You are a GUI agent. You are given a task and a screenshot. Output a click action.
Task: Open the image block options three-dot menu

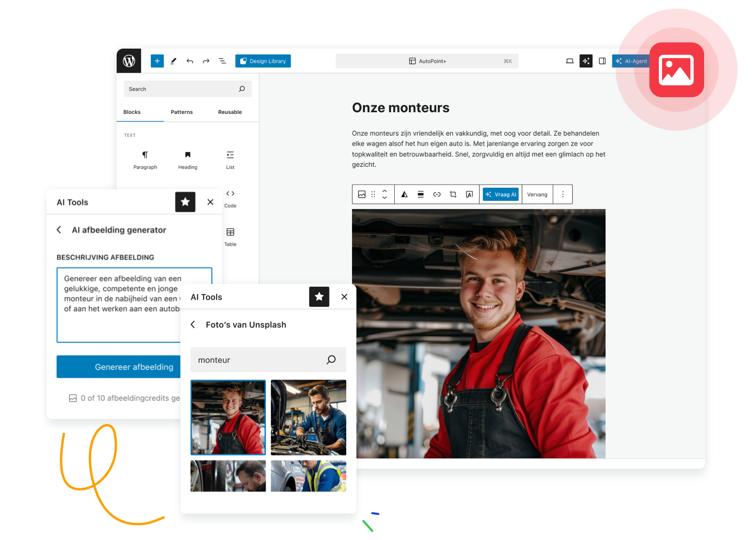click(x=563, y=194)
